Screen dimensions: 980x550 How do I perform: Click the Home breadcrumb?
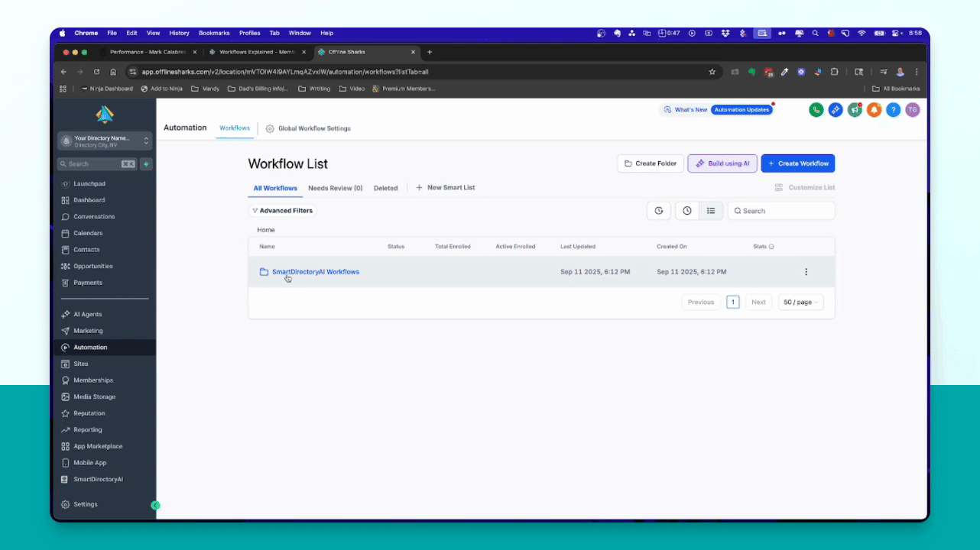coord(266,230)
